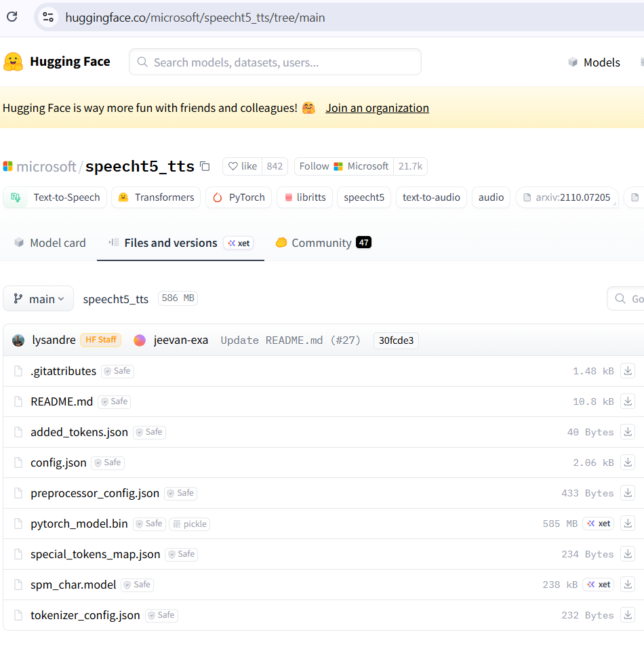Click the 586 MB repository size badge
The width and height of the screenshot is (644, 649).
[178, 298]
